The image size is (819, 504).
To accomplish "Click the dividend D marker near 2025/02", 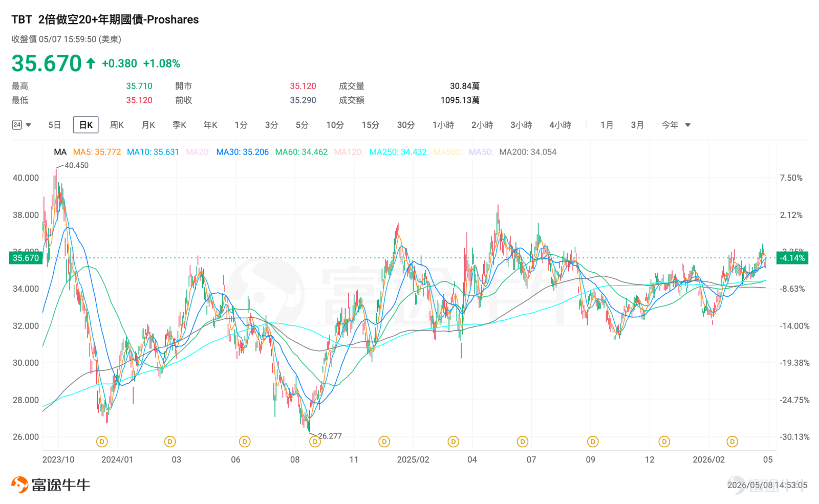I will click(x=384, y=442).
